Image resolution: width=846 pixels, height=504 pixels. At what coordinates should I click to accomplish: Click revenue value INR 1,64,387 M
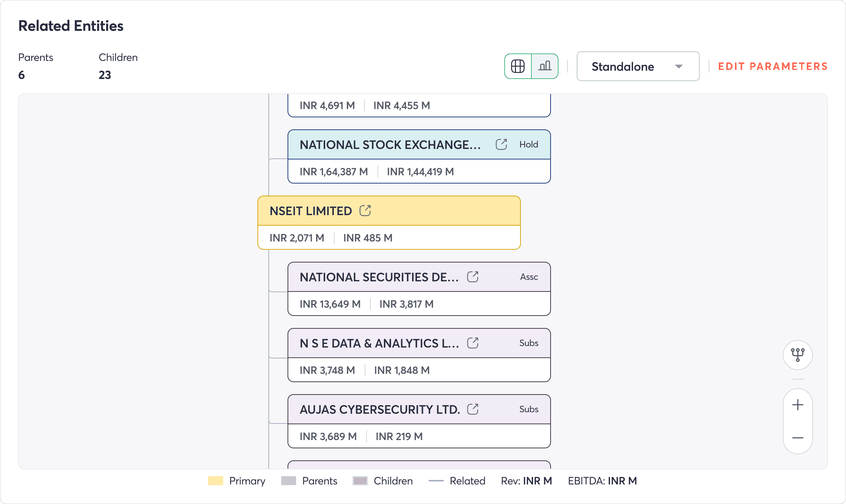[x=334, y=172]
